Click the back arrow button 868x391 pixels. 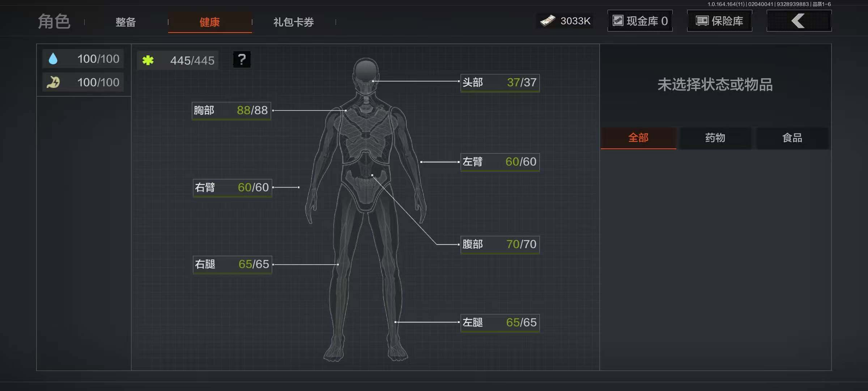click(799, 21)
